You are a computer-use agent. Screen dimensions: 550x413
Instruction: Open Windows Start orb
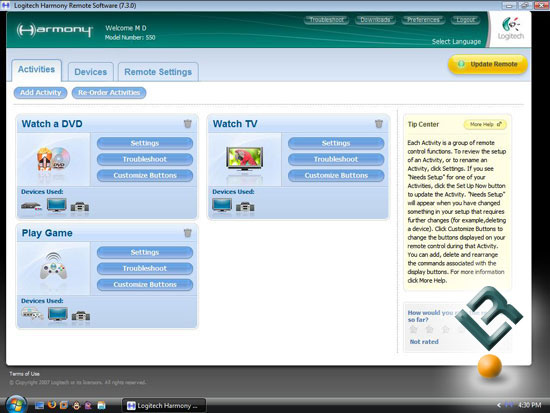pos(16,404)
